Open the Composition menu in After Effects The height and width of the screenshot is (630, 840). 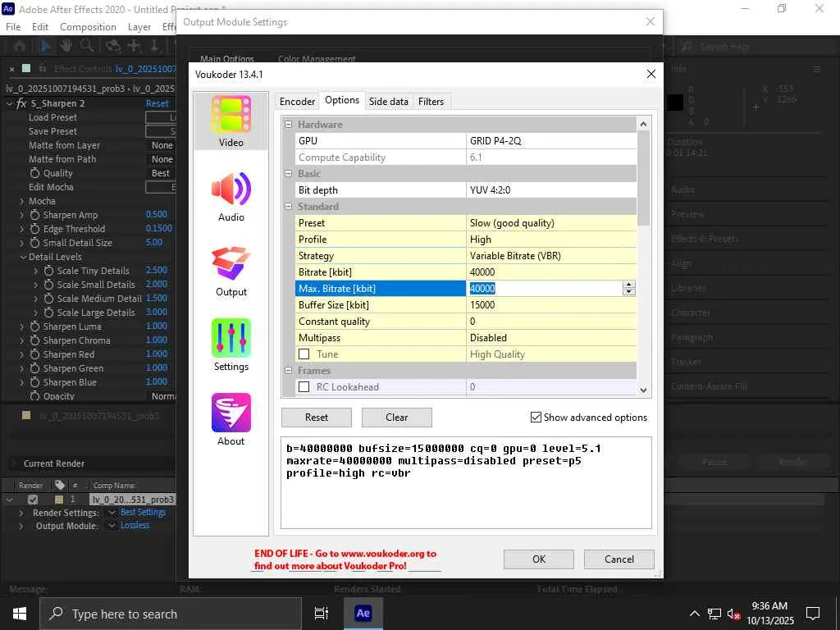pos(88,27)
